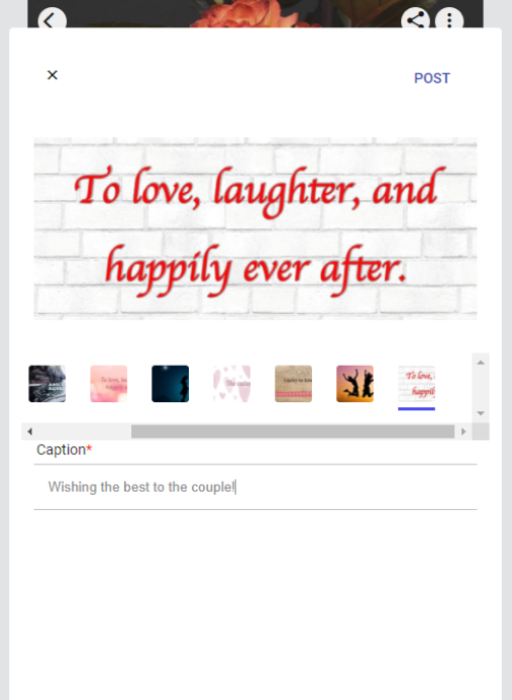This screenshot has height=700, width=512.
Task: Select the wooden burlap background thumbnail
Action: click(293, 383)
